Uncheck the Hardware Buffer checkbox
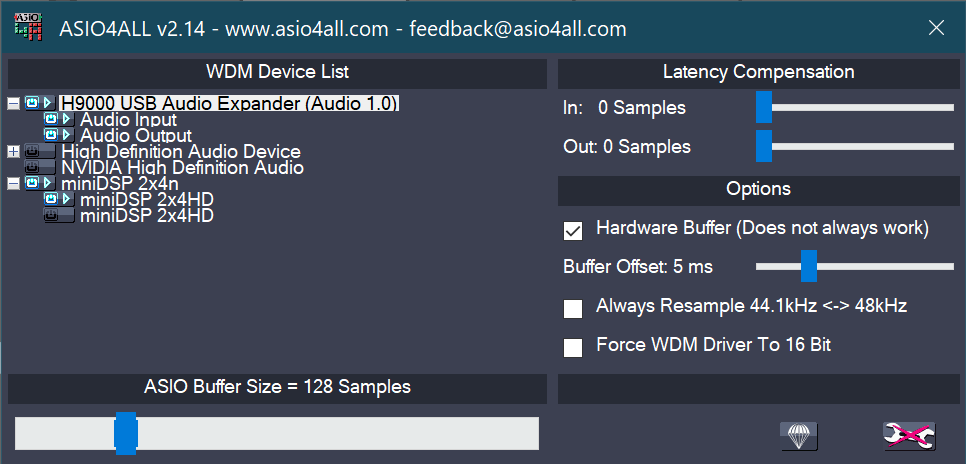The image size is (966, 464). click(573, 231)
